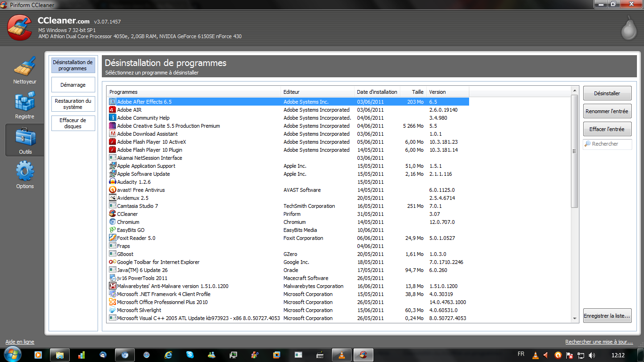Sort by Date d'installation column
This screenshot has width=644, height=362.
click(x=377, y=92)
